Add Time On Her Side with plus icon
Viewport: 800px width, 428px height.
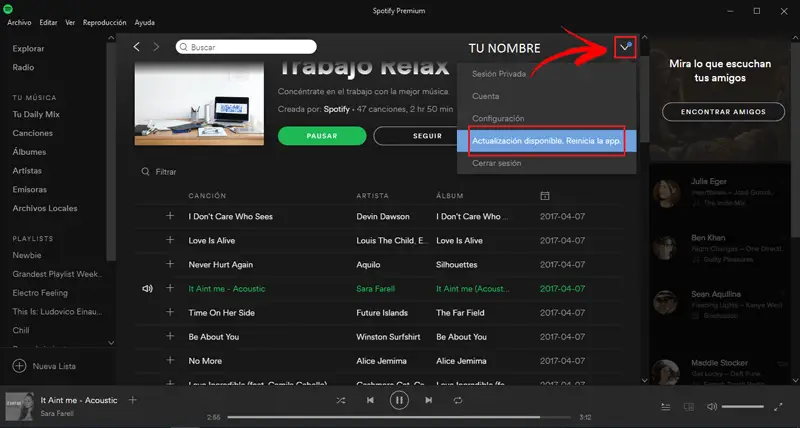pos(170,312)
